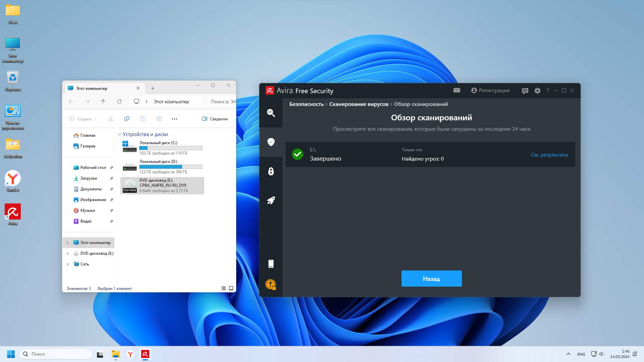Open new Explorer tab with plus
Image resolution: width=644 pixels, height=362 pixels.
(x=153, y=88)
